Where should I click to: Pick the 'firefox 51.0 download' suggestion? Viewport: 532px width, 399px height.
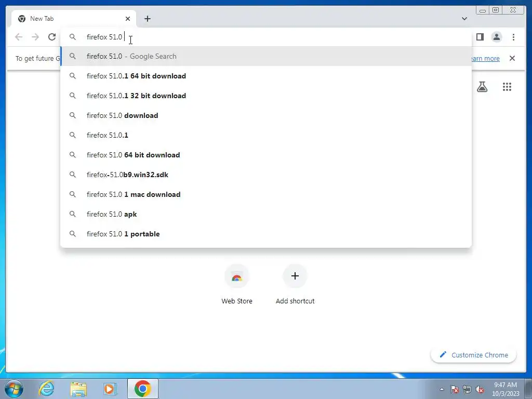pyautogui.click(x=266, y=115)
